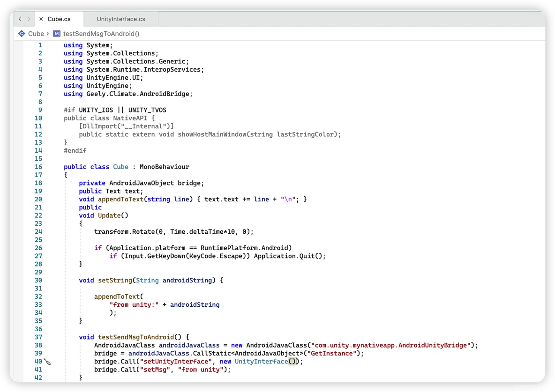The width and height of the screenshot is (555, 392).
Task: Click 'CallStatic' method on line 39
Action: point(212,354)
